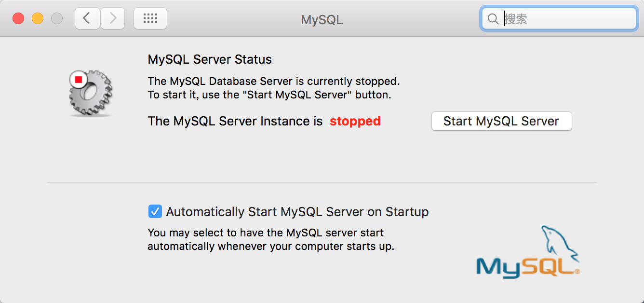Click the 'You may select to have' description
This screenshot has width=644, height=303.
click(271, 239)
